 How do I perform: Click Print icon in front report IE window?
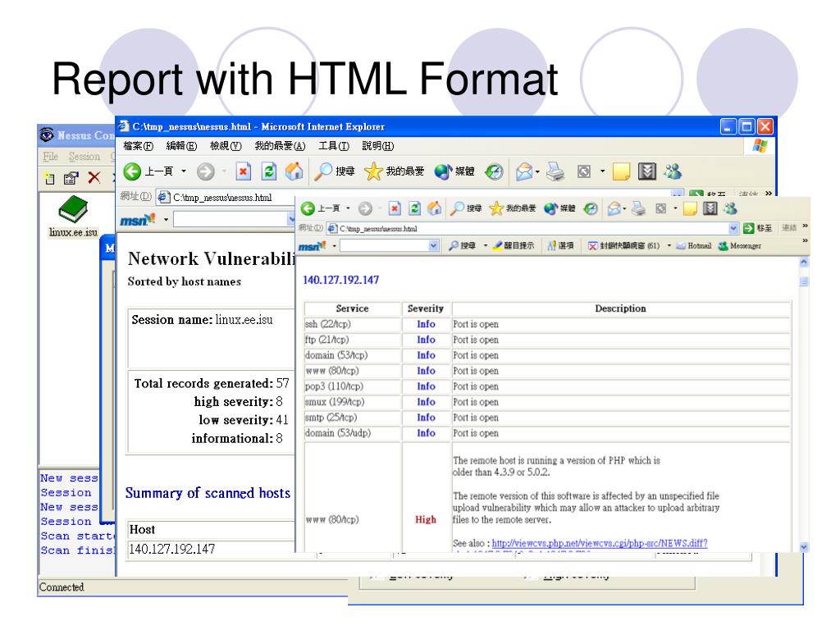point(638,208)
